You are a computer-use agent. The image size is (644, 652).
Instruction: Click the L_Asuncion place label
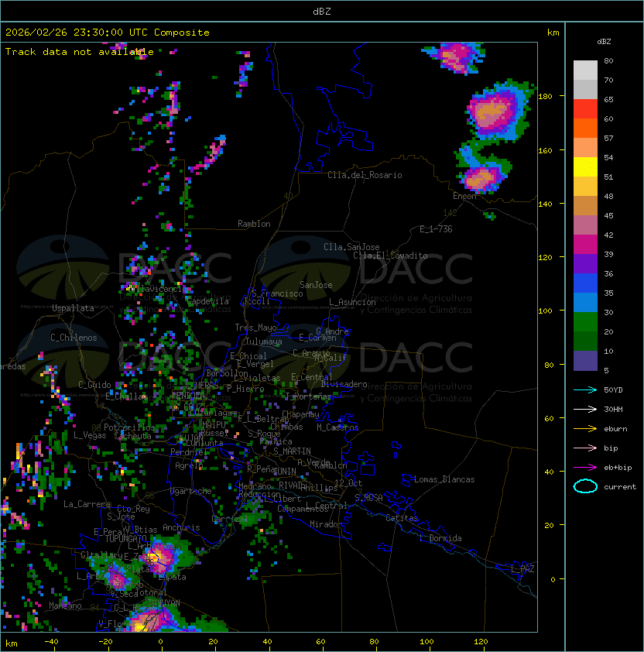[x=352, y=302]
